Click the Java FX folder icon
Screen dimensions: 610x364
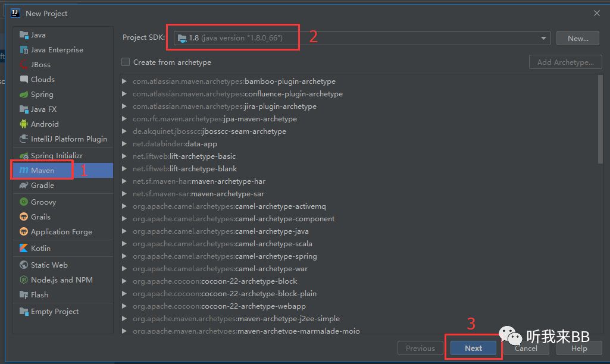24,109
